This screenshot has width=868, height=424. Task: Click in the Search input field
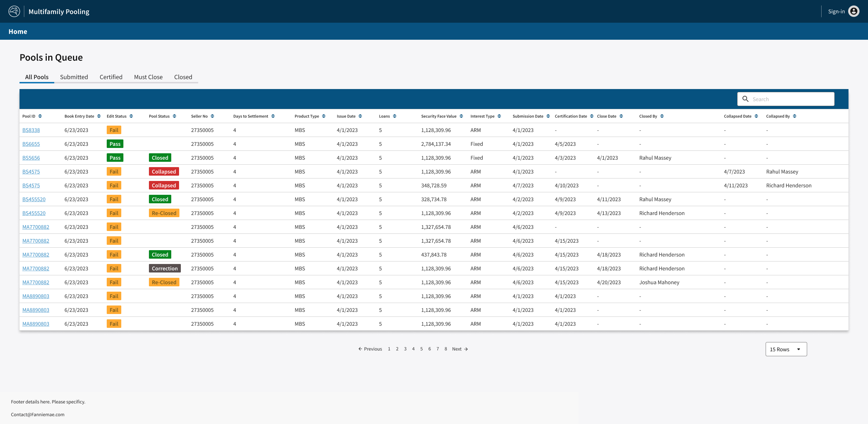click(x=791, y=99)
